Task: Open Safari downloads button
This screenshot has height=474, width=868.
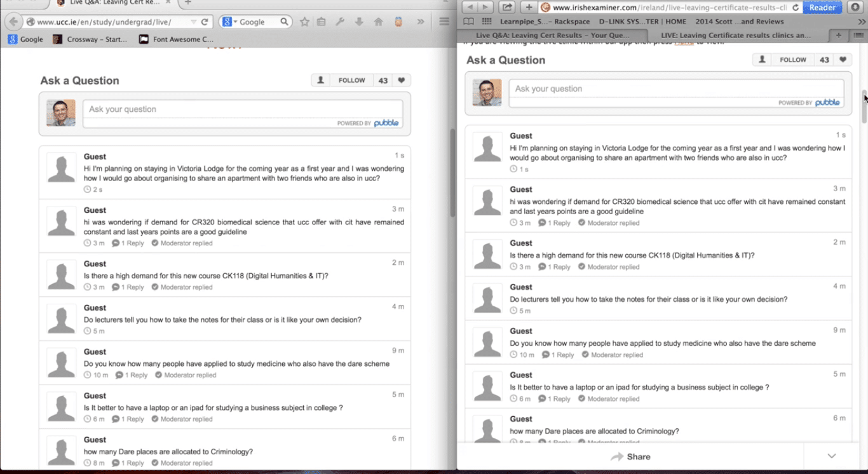Action: pyautogui.click(x=855, y=7)
